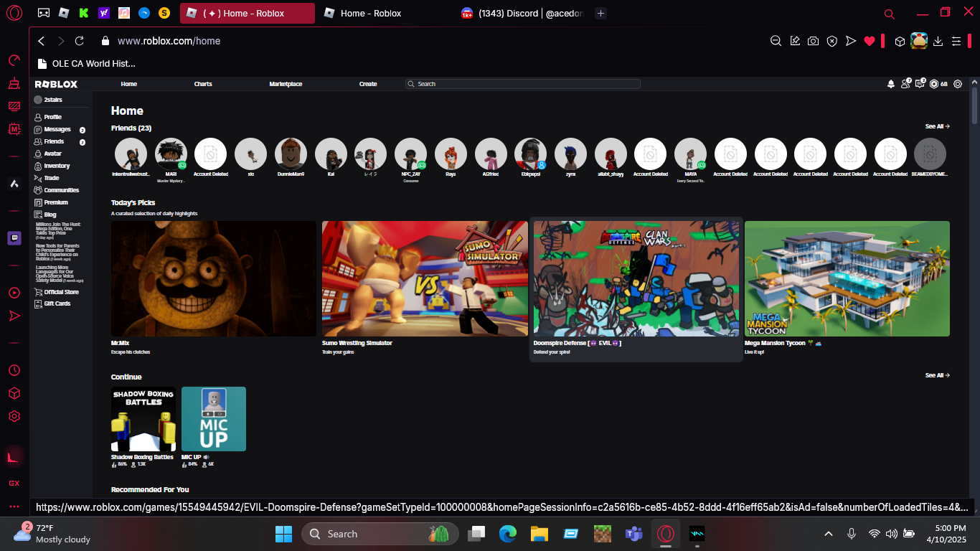Screen dimensions: 980x551
Task: Open Trade in the left sidebar
Action: (52, 178)
